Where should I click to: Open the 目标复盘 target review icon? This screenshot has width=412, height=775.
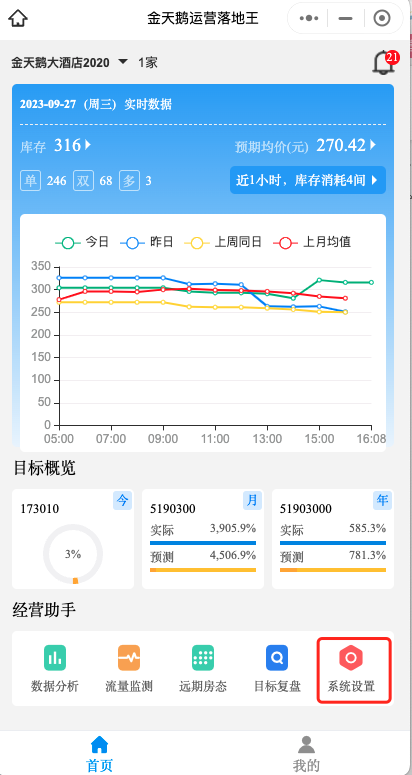pyautogui.click(x=277, y=669)
